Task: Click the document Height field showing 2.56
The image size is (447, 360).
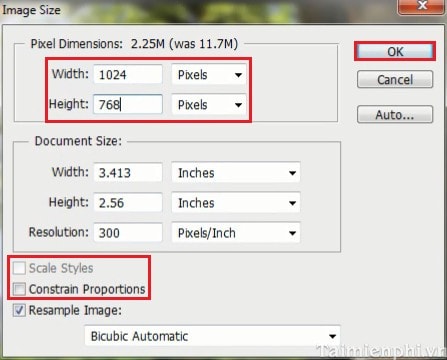Action: (x=128, y=203)
